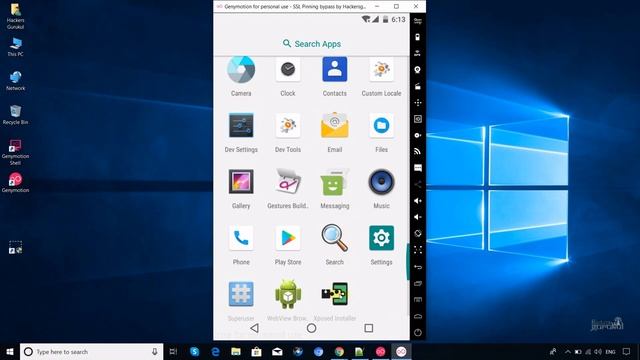Open the Search app with the magnifier icon

click(335, 238)
